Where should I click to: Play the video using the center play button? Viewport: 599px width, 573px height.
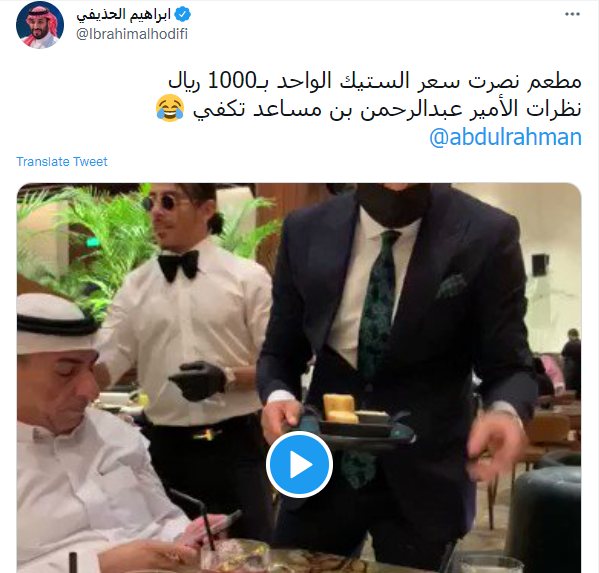(x=299, y=465)
